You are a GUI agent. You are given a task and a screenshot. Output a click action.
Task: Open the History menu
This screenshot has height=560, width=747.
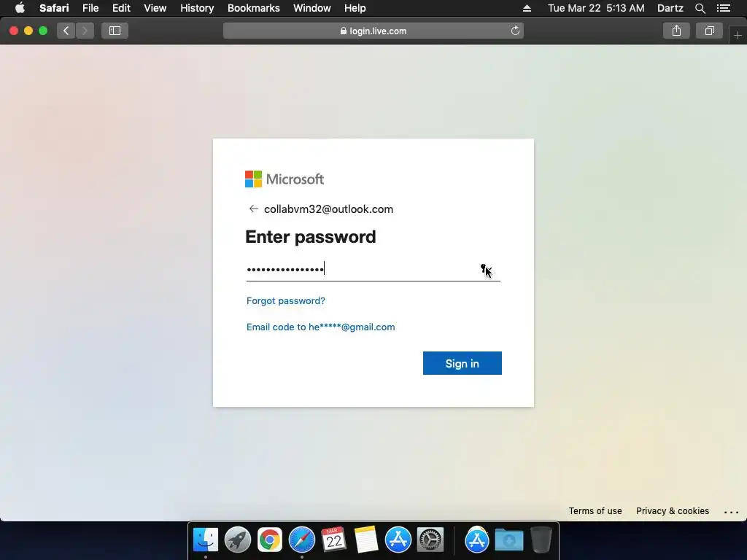point(197,8)
